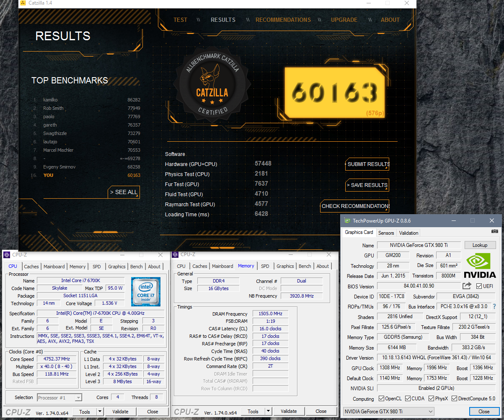Image resolution: width=504 pixels, height=420 pixels.
Task: Click the Bus Interface question mark icon
Action: pyautogui.click(x=494, y=306)
